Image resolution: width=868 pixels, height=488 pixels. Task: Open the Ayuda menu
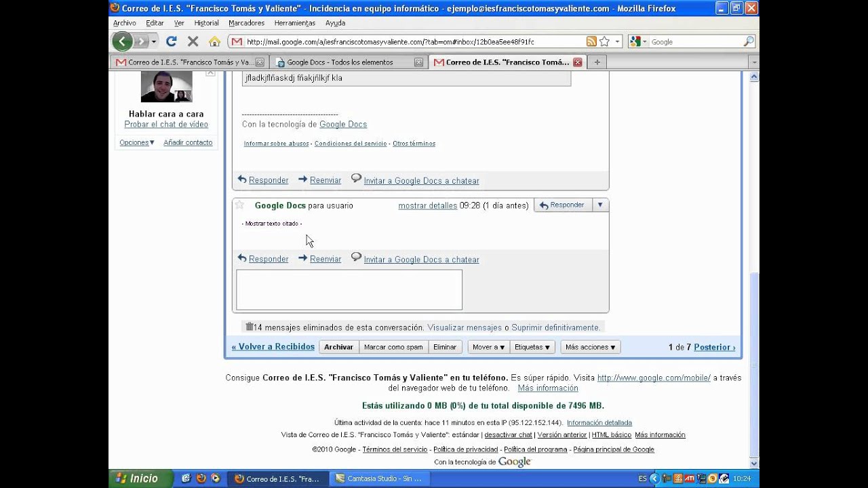pos(335,23)
